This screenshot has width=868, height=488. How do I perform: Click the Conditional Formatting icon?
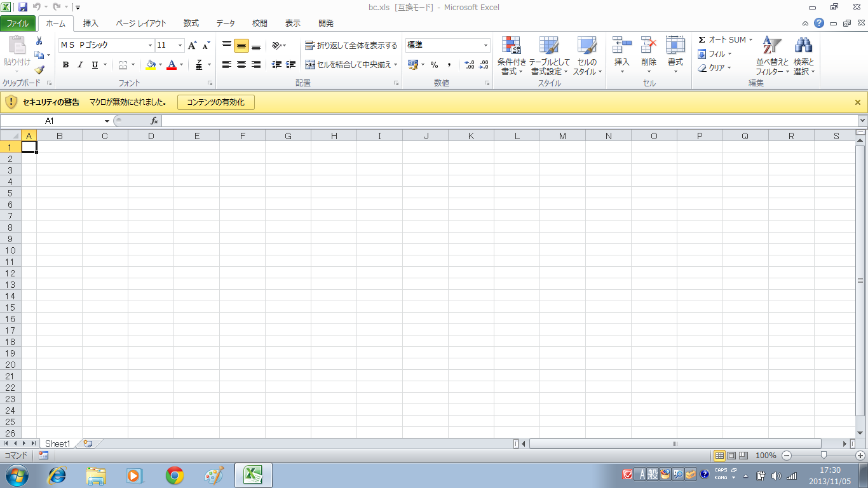[512, 45]
